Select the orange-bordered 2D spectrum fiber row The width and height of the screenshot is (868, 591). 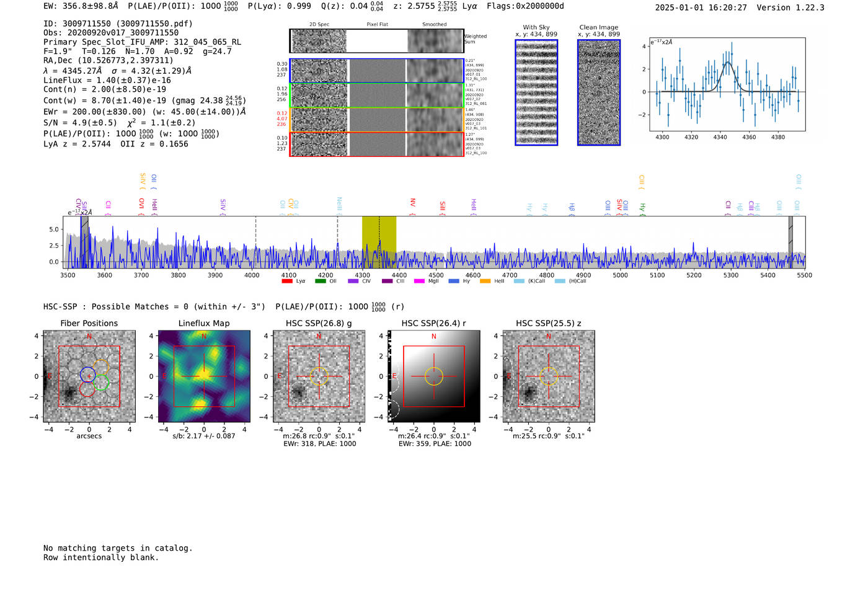coord(376,120)
